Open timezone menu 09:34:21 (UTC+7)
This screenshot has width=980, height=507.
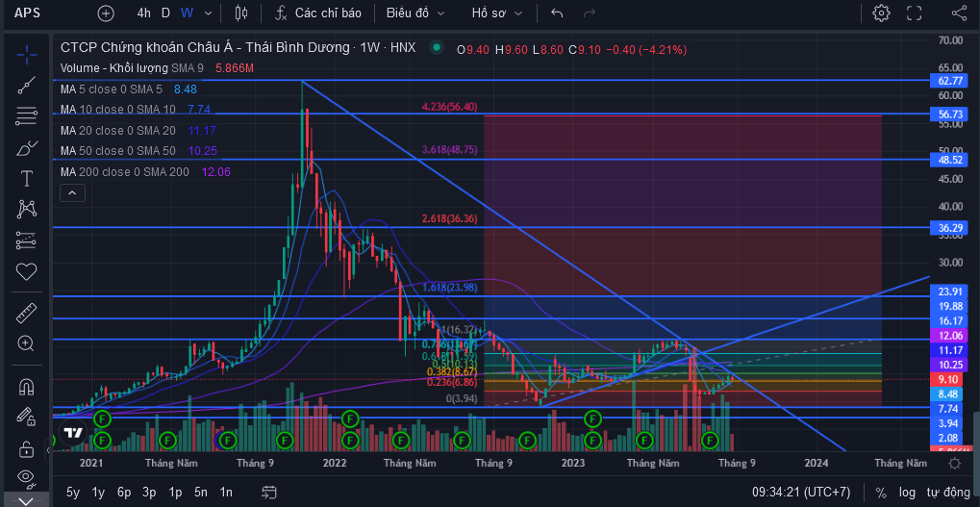[x=801, y=492]
